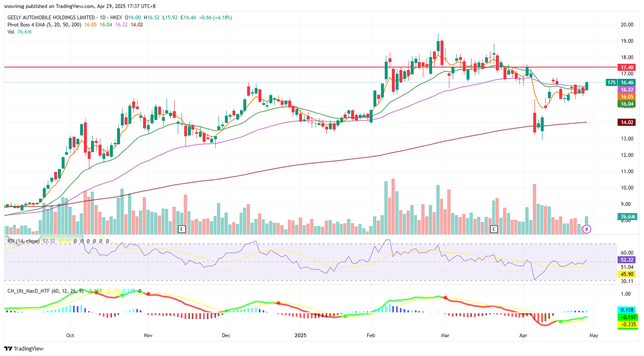This screenshot has width=644, height=356.
Task: Click the TradingView logo at bottom left
Action: point(24,348)
